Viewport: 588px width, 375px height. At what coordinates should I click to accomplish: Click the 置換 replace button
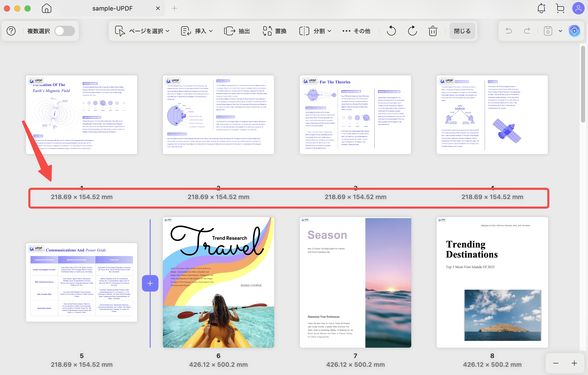[275, 31]
